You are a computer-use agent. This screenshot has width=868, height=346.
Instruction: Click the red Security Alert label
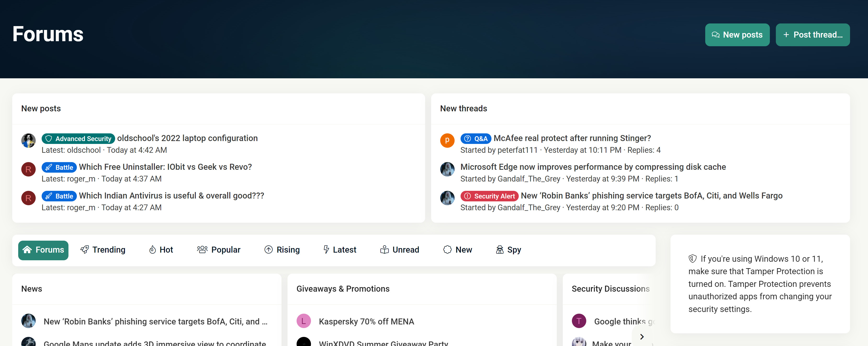coord(489,196)
